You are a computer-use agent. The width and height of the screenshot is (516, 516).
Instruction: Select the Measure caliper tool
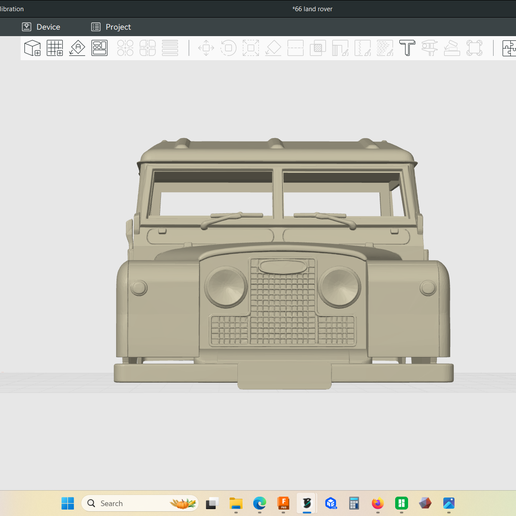pos(429,48)
